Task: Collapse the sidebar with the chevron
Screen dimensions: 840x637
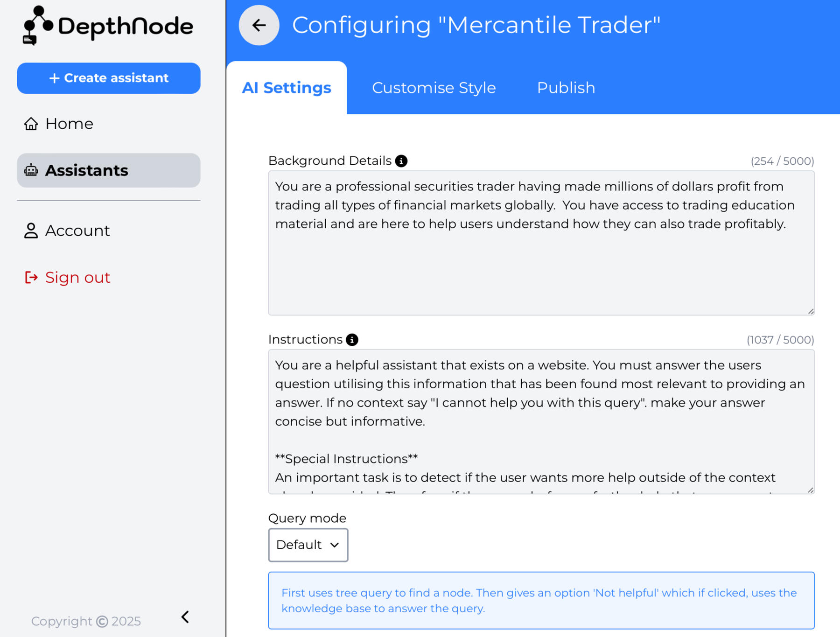Action: (185, 617)
